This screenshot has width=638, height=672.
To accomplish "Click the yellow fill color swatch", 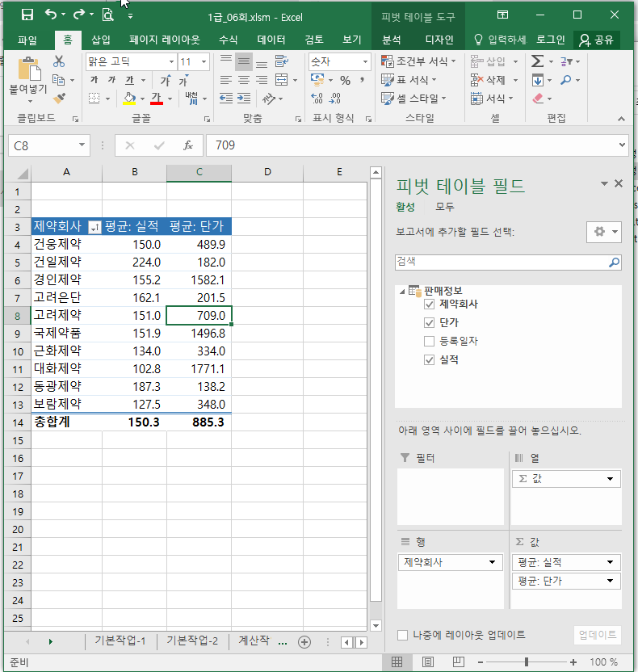I will click(x=129, y=99).
